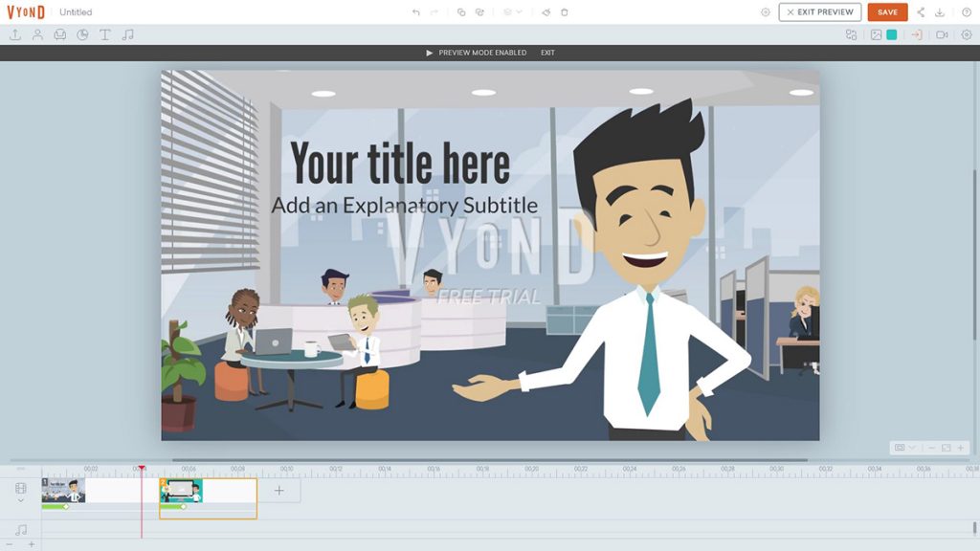Zoom in using the timeline plus icon
The image size is (980, 551).
tap(32, 544)
